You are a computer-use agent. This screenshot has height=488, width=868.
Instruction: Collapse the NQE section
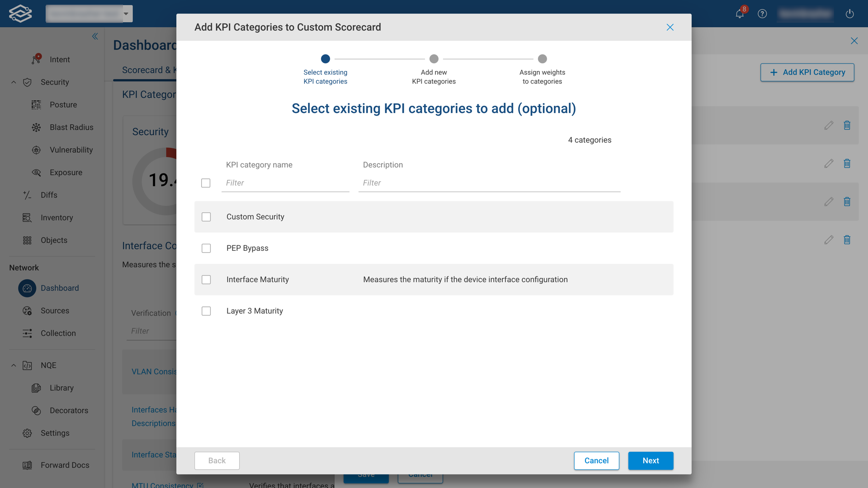(x=13, y=365)
